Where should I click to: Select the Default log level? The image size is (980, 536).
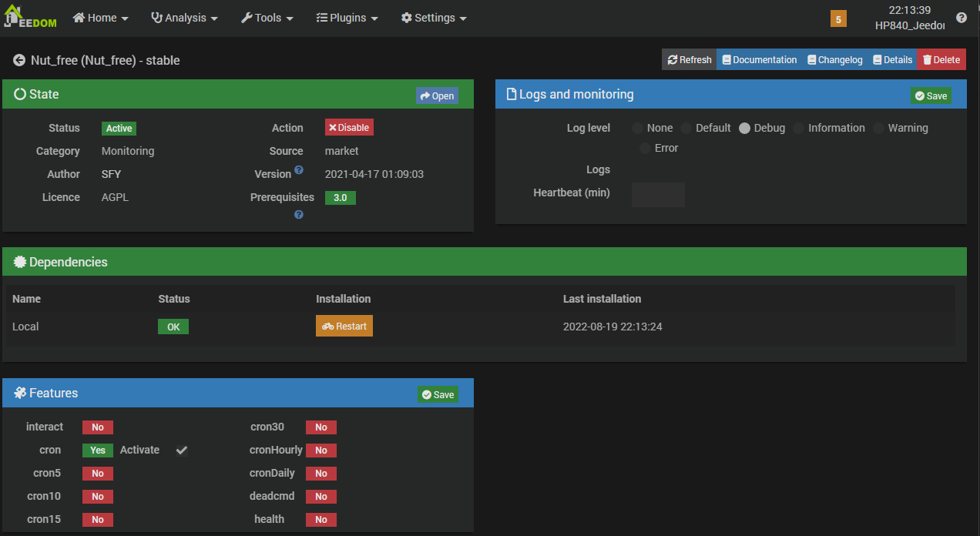686,128
